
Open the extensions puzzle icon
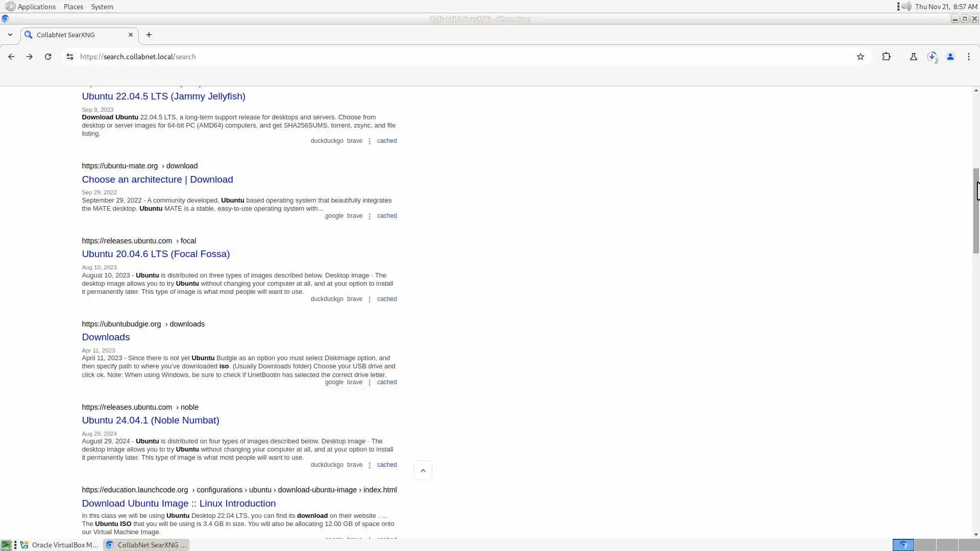(887, 57)
